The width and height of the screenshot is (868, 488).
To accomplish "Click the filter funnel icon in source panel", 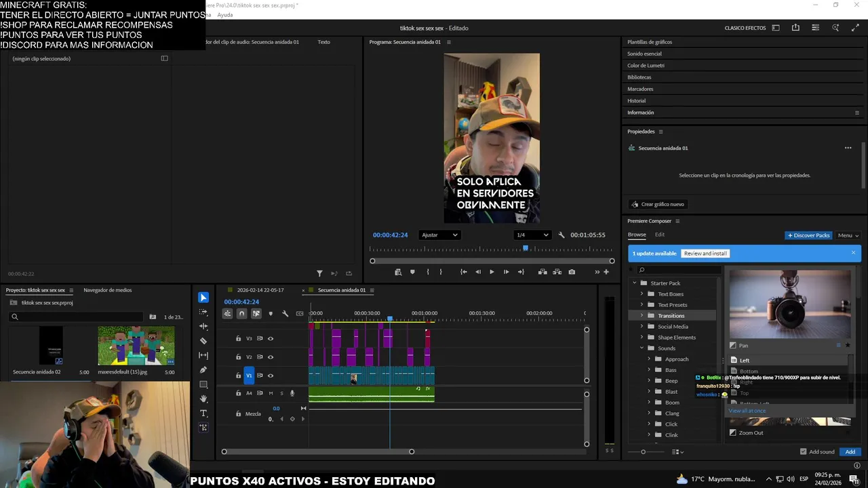I will pyautogui.click(x=319, y=273).
